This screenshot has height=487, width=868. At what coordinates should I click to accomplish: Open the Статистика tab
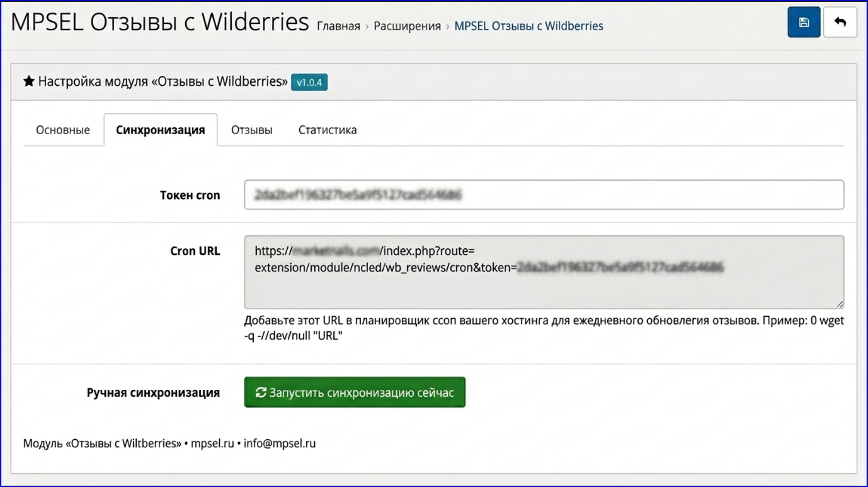328,130
